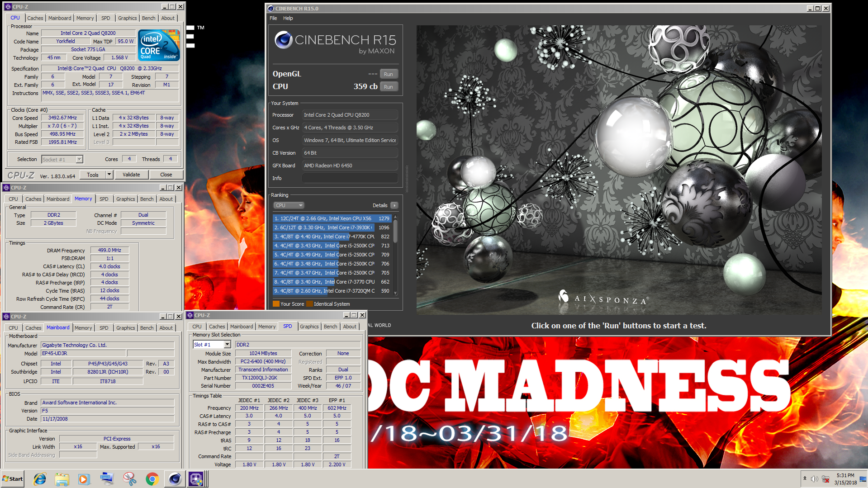The image size is (868, 488).
Task: Open the Help menu in Cinebench
Action: pos(288,18)
